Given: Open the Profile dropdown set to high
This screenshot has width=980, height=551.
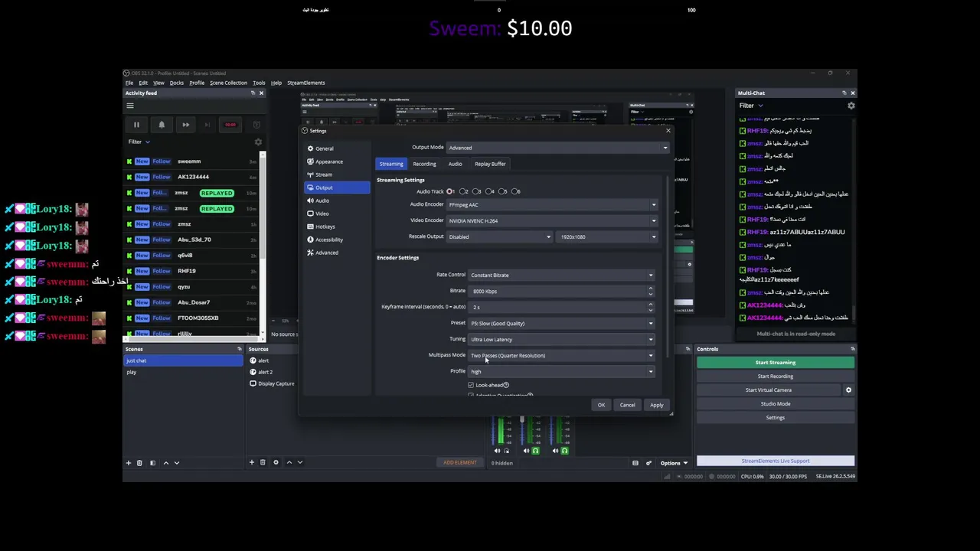Looking at the screenshot, I should 561,371.
